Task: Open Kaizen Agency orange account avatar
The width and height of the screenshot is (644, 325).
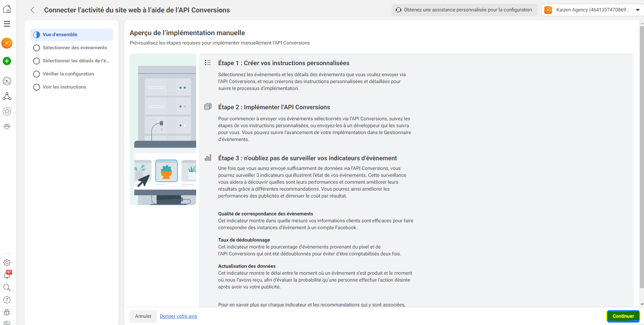Action: 7,43
